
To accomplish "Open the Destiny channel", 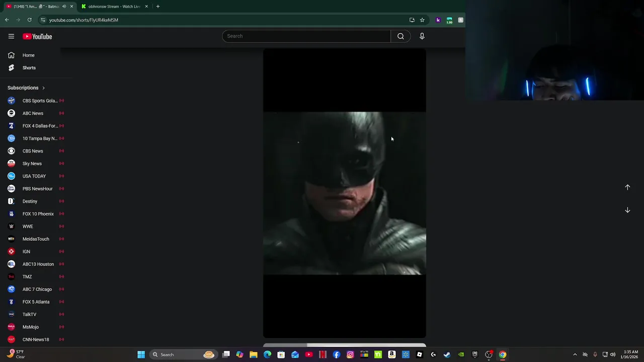I will point(35,201).
